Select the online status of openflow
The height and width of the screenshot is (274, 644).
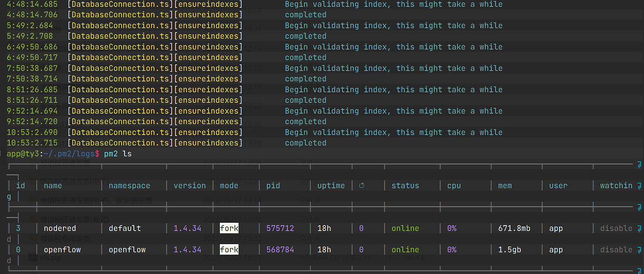[x=405, y=249]
